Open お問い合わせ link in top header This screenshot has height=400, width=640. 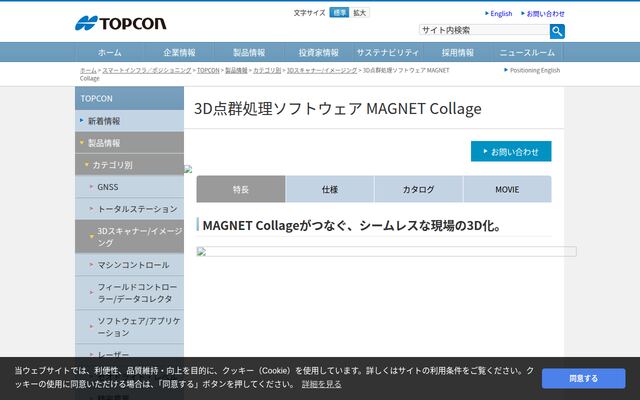click(543, 13)
